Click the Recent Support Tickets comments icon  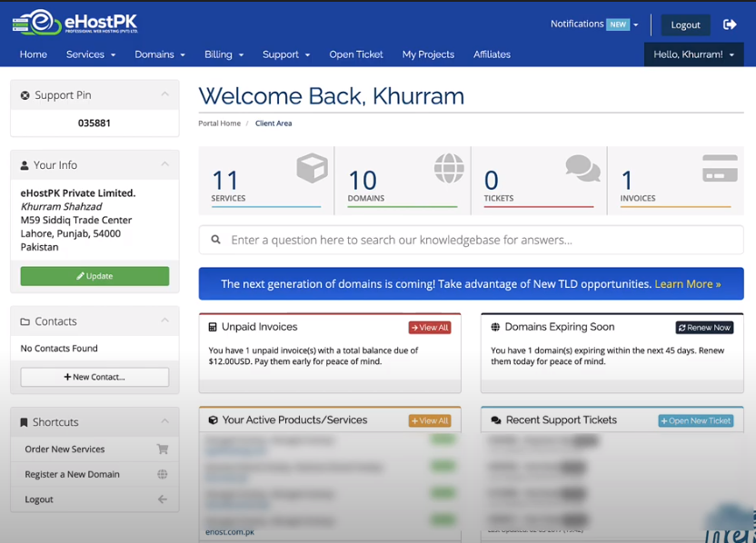tap(496, 420)
